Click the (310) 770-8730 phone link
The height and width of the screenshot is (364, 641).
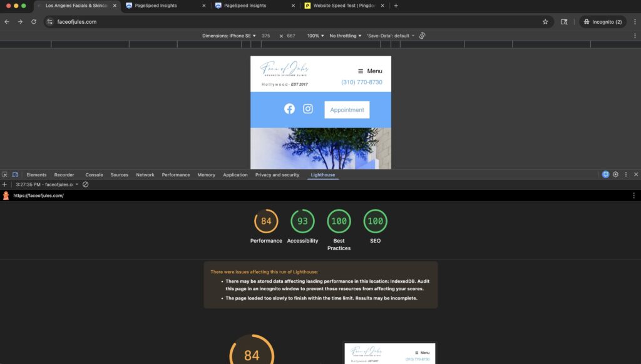pos(362,82)
